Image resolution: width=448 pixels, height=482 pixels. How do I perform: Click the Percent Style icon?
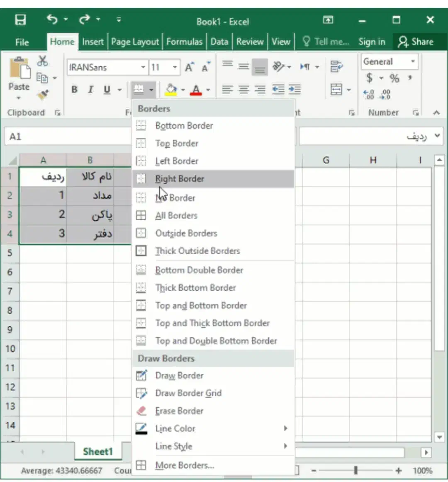pyautogui.click(x=394, y=78)
